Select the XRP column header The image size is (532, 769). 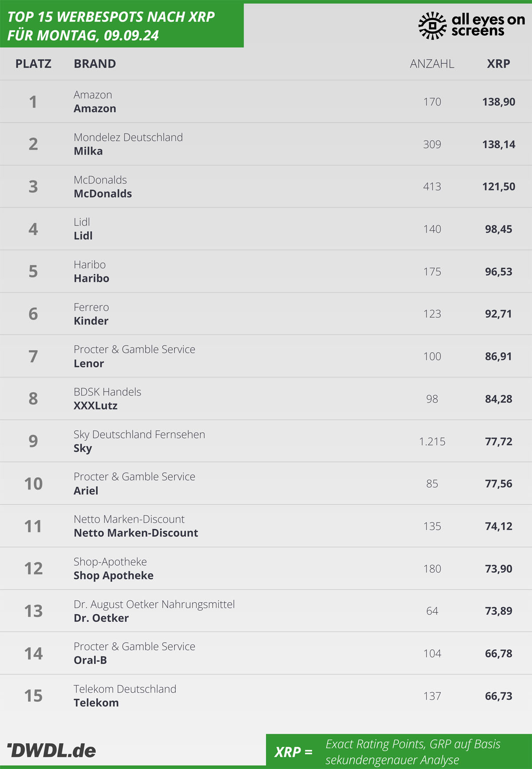[498, 63]
